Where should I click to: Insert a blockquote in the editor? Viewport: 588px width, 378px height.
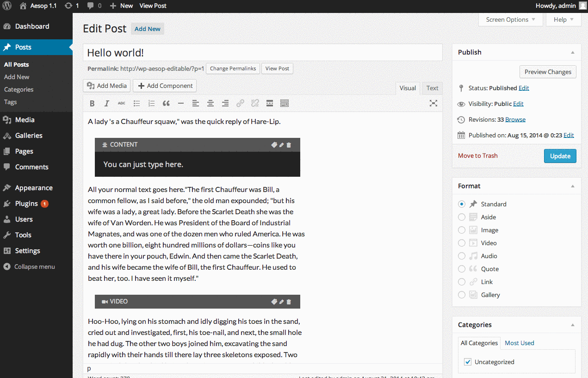(166, 104)
